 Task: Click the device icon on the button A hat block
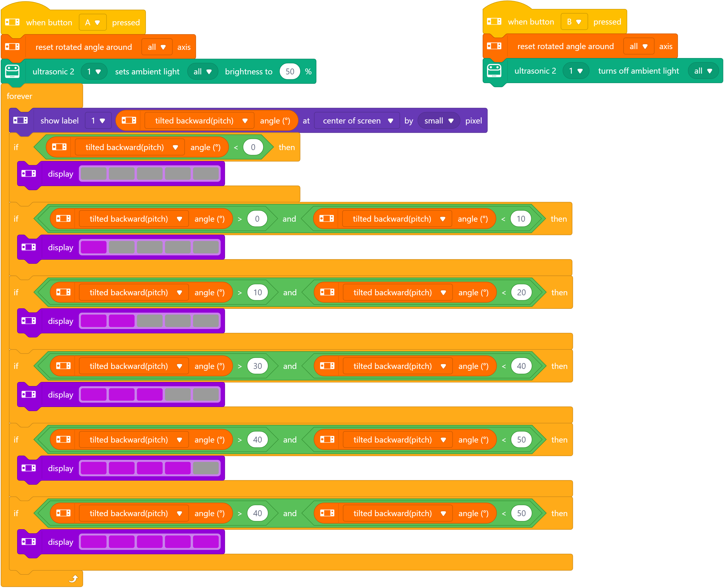point(13,22)
